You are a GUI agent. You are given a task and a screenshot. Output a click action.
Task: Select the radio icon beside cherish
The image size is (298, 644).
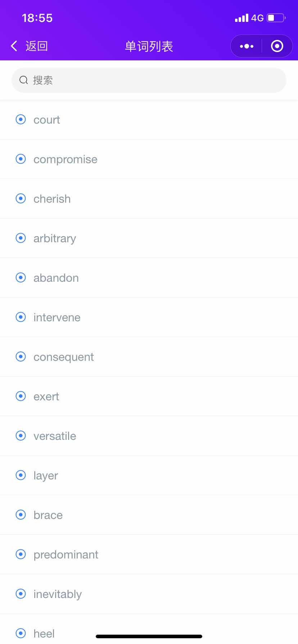point(21,198)
